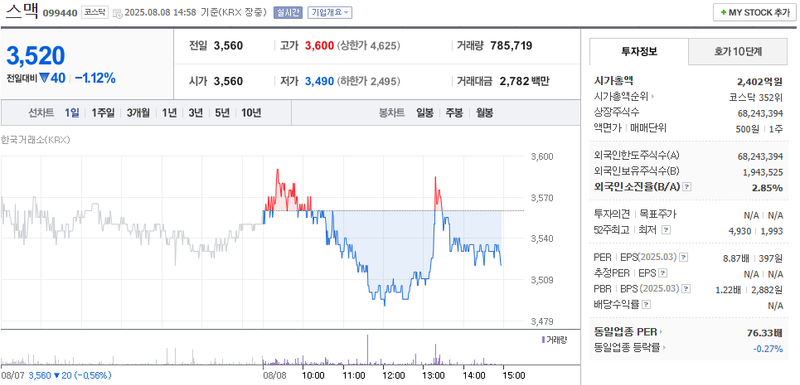Click the MY STOCK 추가 button

click(754, 13)
